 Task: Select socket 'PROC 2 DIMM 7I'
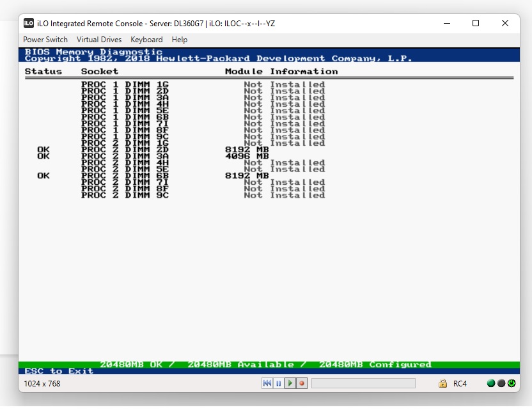125,182
